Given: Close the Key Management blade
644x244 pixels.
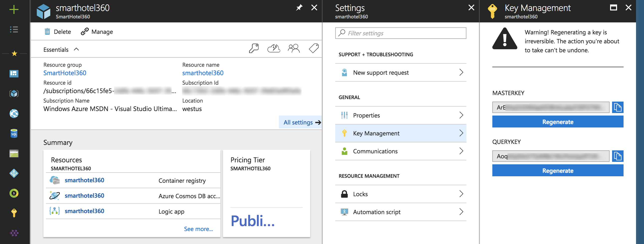Looking at the screenshot, I should pyautogui.click(x=629, y=7).
